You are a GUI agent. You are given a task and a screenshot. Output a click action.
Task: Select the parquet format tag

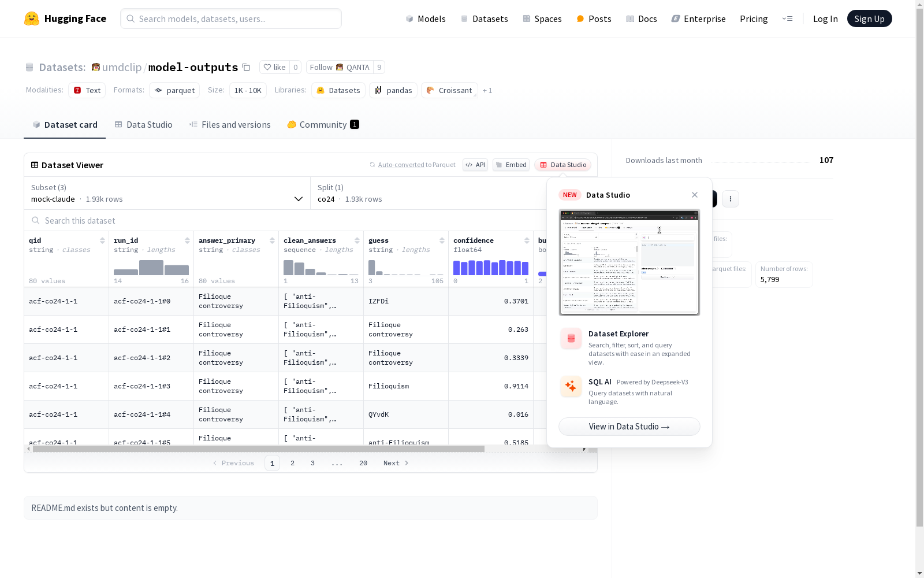pyautogui.click(x=174, y=90)
